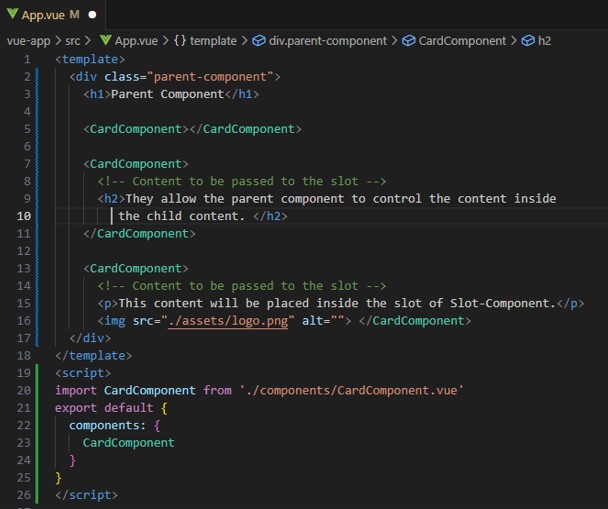608x509 pixels.
Task: Open ./assets/logo.png path link
Action: tap(228, 321)
